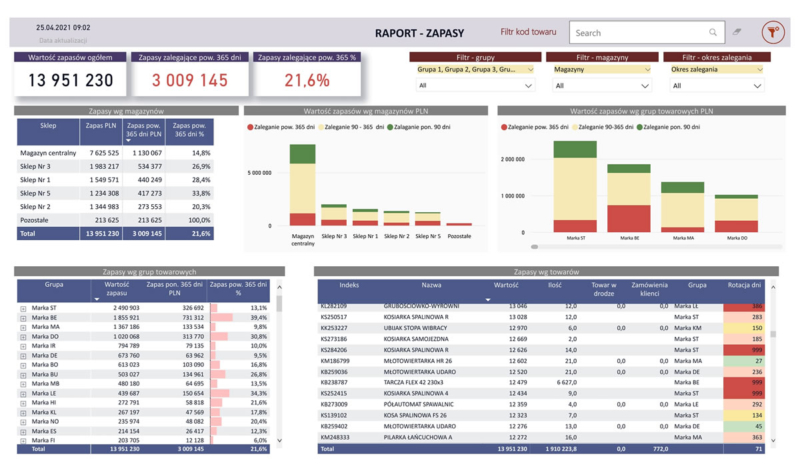Click the funnel filter icon in header
Screen dimensions: 800x475
click(772, 33)
